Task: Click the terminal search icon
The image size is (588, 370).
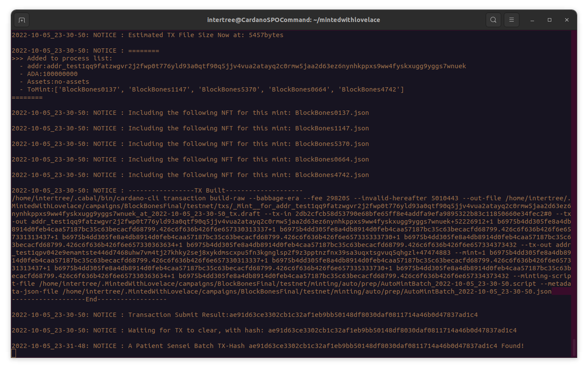Action: (493, 20)
